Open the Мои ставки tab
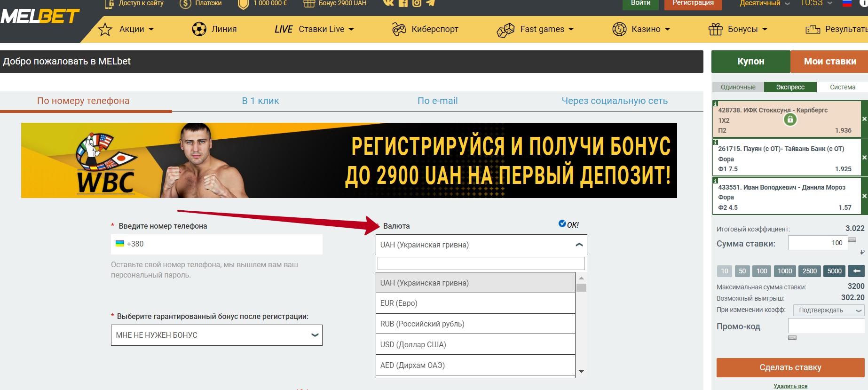The height and width of the screenshot is (390, 868). tap(829, 61)
